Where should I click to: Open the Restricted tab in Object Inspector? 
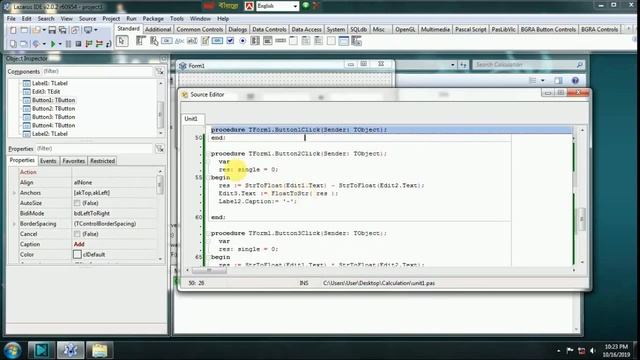[x=102, y=161]
